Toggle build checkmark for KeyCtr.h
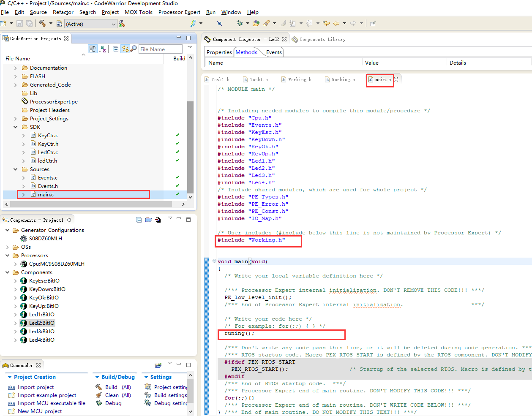Viewport: 532px width, 416px height. 177,144
